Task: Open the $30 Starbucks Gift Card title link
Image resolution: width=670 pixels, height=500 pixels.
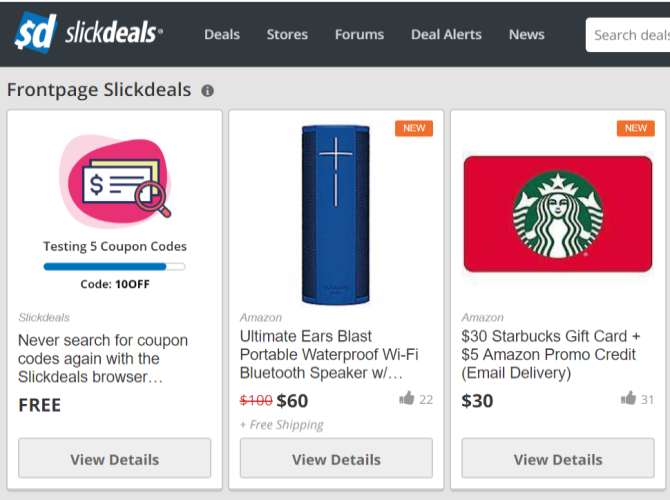Action: point(551,354)
